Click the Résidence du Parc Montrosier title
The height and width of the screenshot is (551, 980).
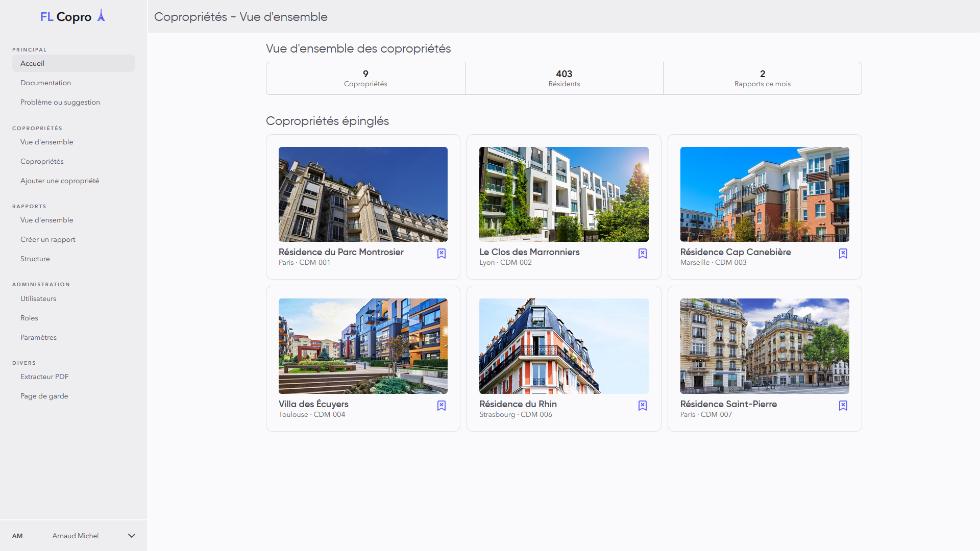click(x=341, y=252)
